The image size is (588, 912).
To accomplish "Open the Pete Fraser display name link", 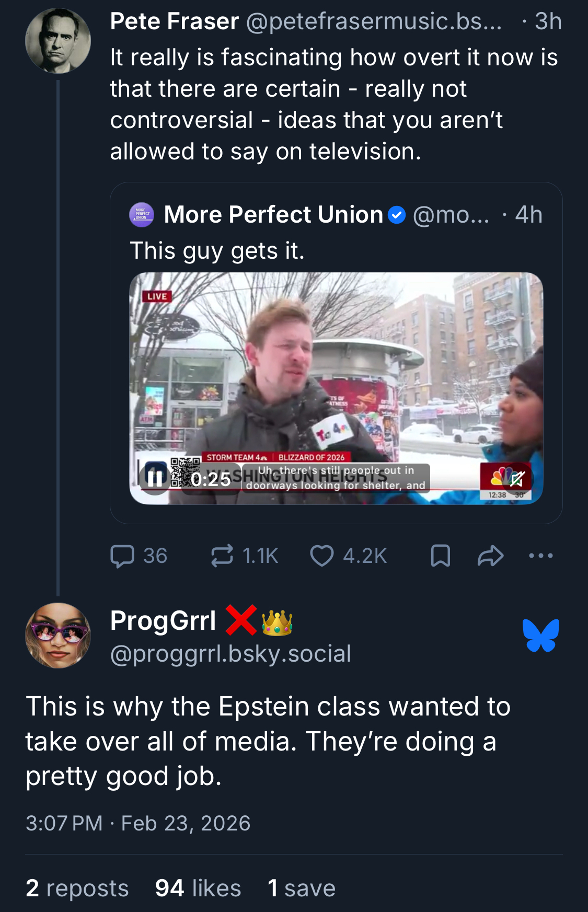I will tap(174, 22).
